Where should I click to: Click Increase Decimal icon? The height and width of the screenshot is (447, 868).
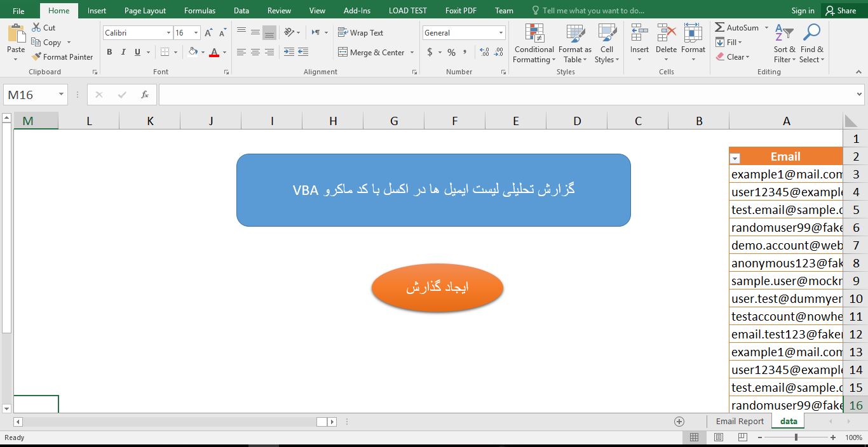[485, 52]
